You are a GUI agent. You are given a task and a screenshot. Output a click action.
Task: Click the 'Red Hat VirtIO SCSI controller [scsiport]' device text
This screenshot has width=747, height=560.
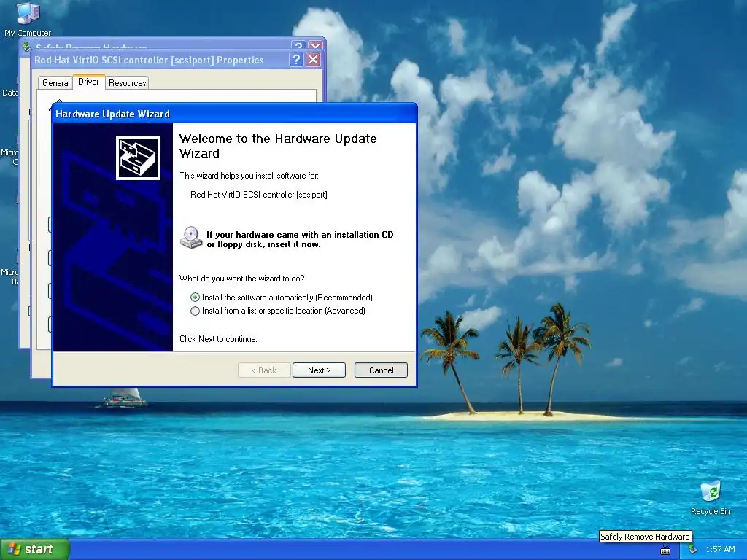(x=259, y=194)
